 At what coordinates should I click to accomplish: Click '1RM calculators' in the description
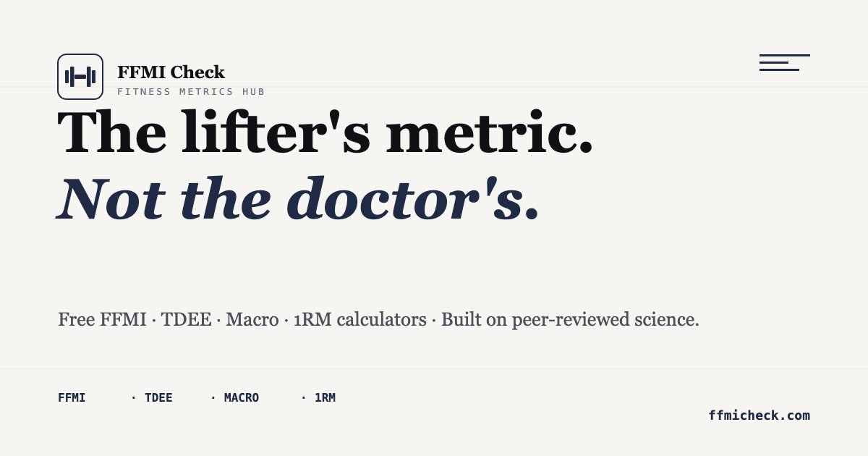(x=360, y=319)
